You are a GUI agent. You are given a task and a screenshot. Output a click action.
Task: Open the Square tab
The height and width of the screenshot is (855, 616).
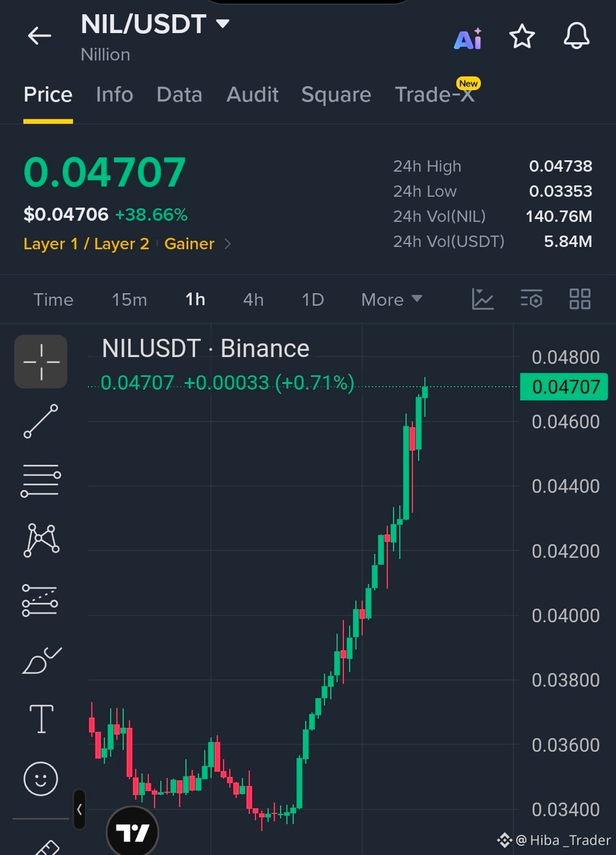click(336, 95)
